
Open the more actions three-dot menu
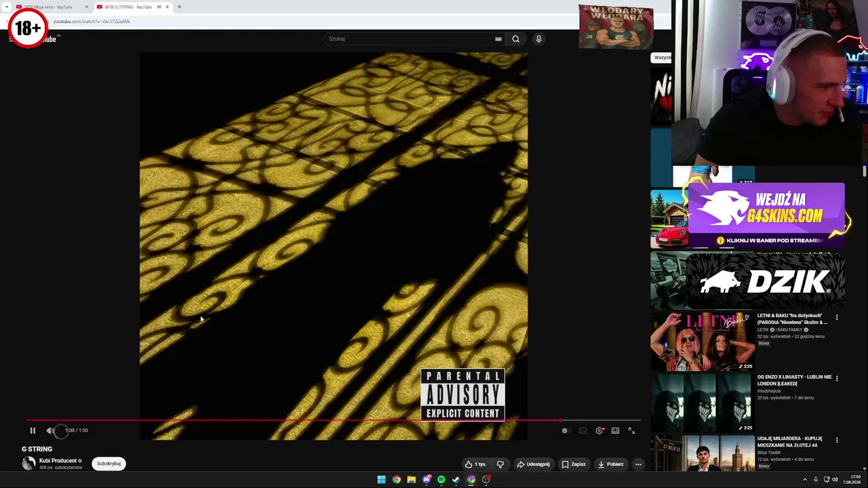[x=638, y=464]
